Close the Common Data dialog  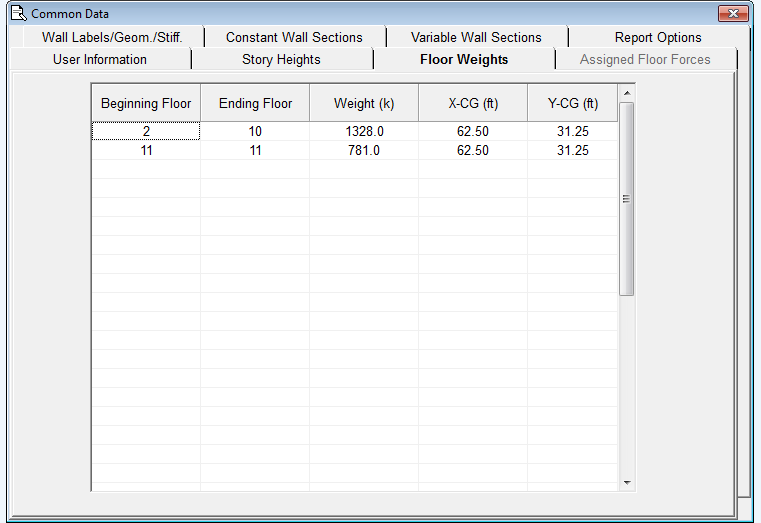point(733,14)
